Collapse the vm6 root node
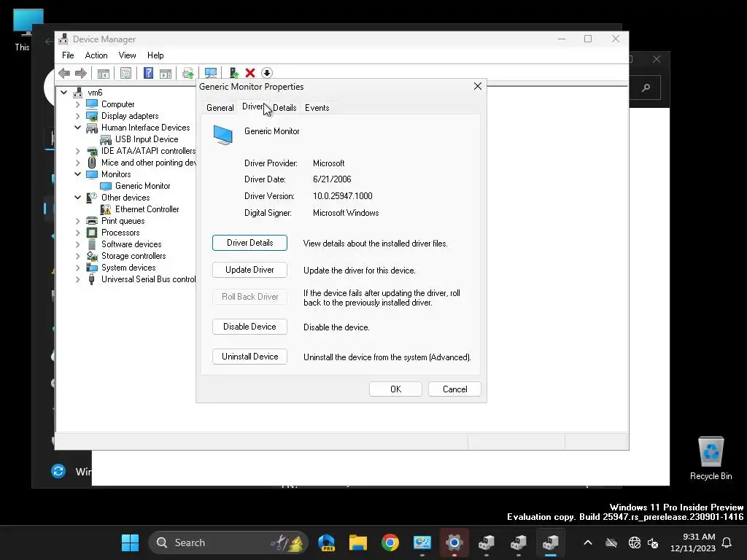747x560 pixels. [x=64, y=93]
